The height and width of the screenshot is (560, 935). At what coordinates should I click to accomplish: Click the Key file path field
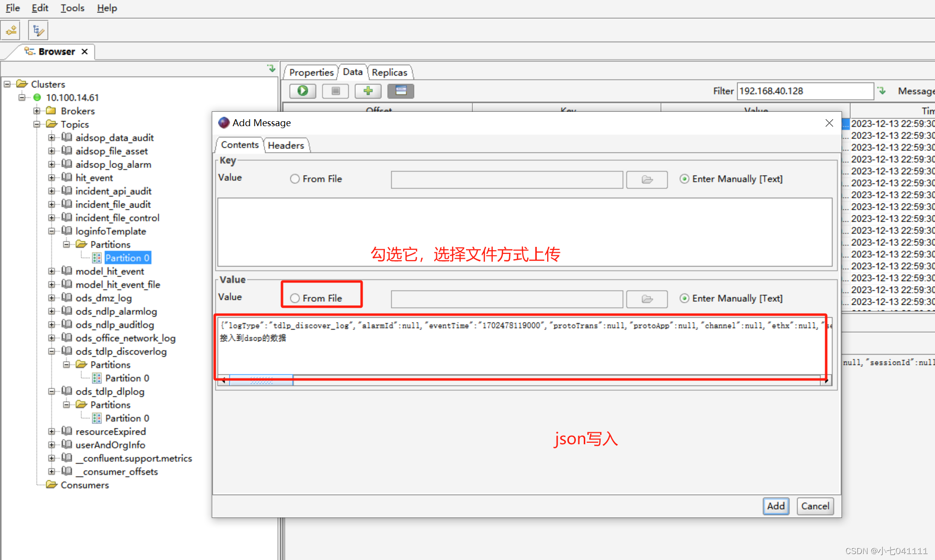pos(507,180)
